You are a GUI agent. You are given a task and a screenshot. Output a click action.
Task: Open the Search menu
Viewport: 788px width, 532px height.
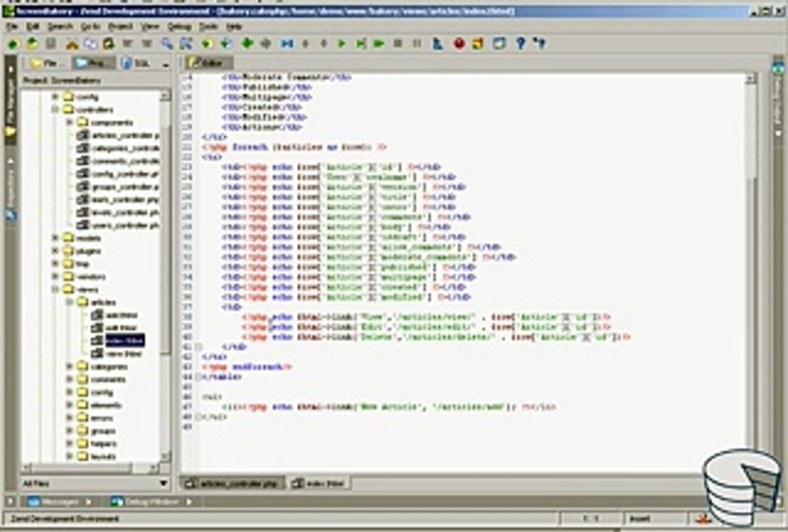point(61,27)
